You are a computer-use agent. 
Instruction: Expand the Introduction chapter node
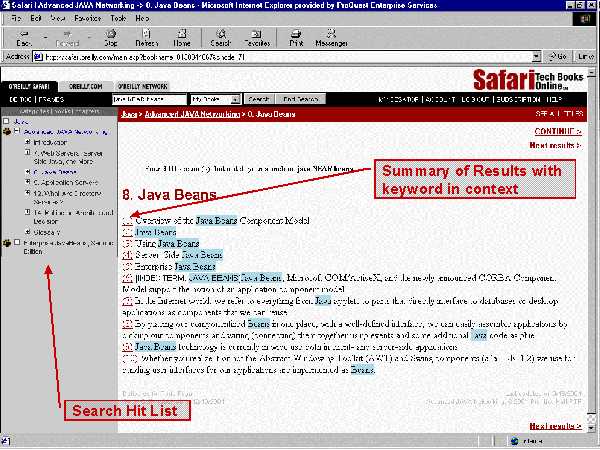[28, 142]
